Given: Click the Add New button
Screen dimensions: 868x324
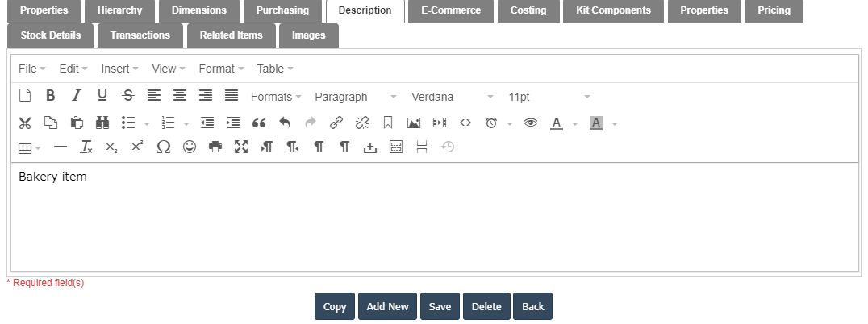Looking at the screenshot, I should pyautogui.click(x=387, y=307).
